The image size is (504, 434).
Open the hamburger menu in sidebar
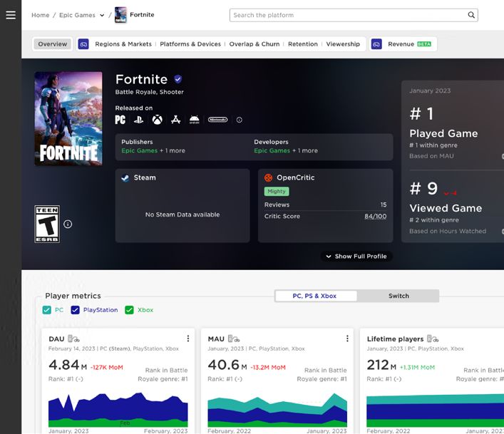[11, 15]
